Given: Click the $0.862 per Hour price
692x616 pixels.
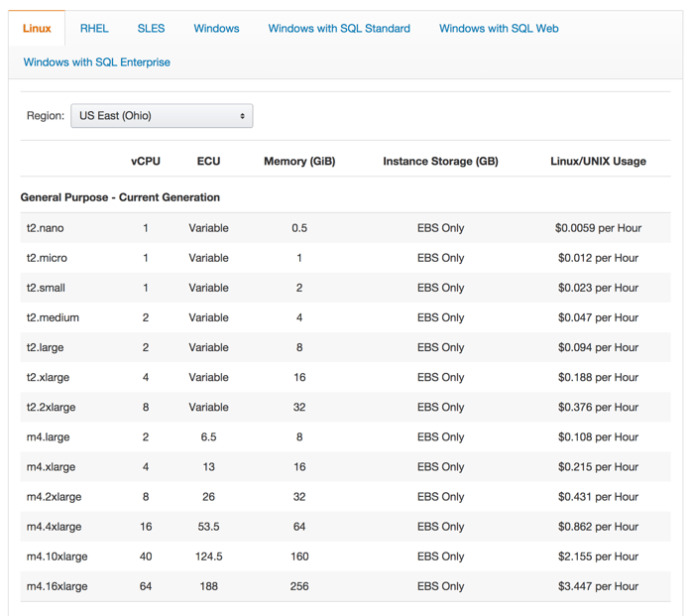Looking at the screenshot, I should [598, 527].
